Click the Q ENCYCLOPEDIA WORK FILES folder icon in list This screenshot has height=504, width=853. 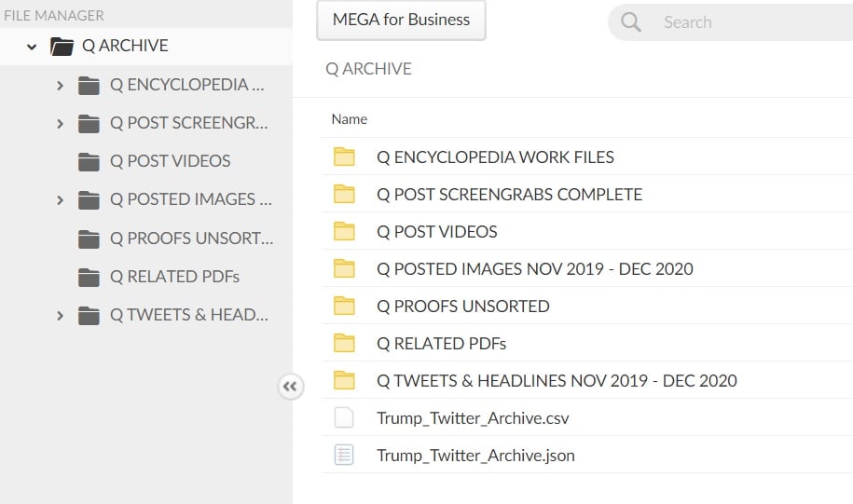pyautogui.click(x=345, y=157)
